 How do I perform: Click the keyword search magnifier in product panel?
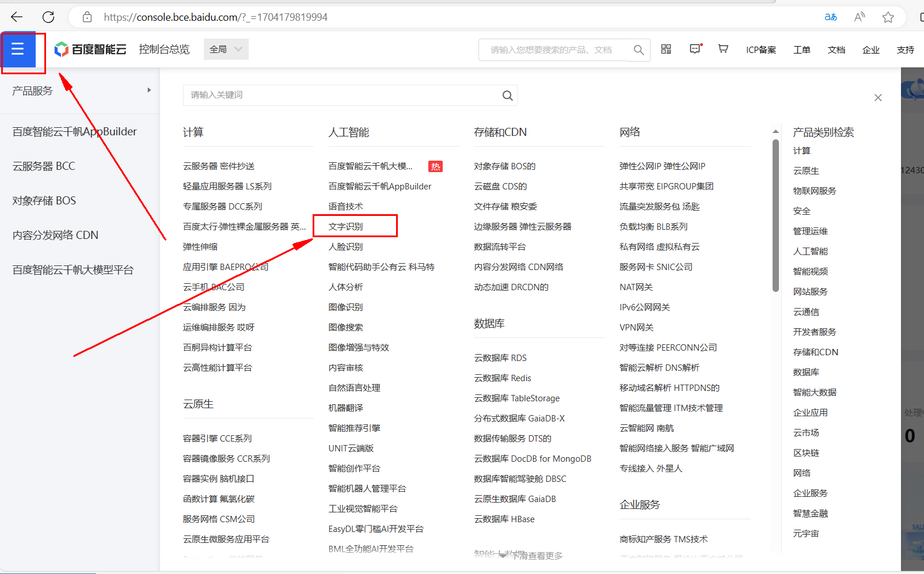507,96
